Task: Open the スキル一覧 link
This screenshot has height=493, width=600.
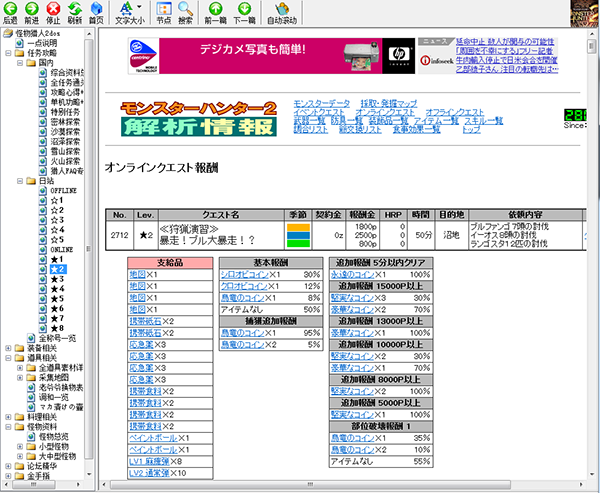Action: 484,121
